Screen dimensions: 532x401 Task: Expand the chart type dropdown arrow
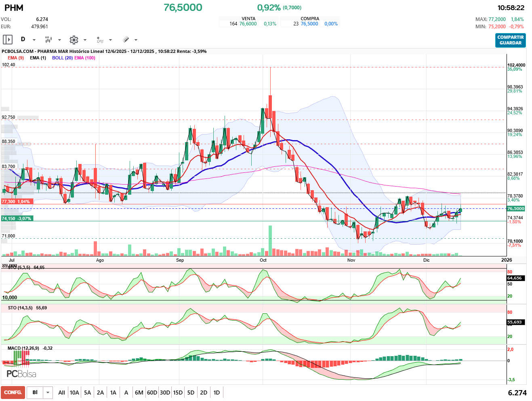(59, 40)
